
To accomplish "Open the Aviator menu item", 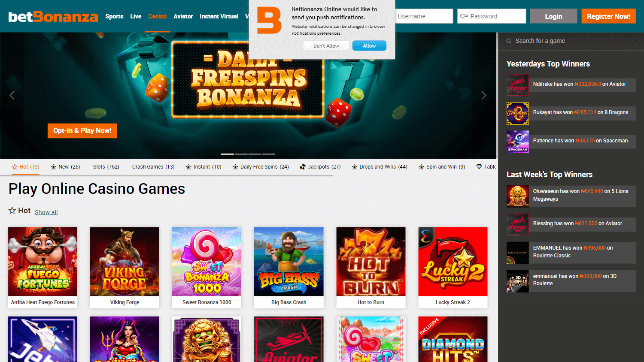I will pyautogui.click(x=183, y=16).
